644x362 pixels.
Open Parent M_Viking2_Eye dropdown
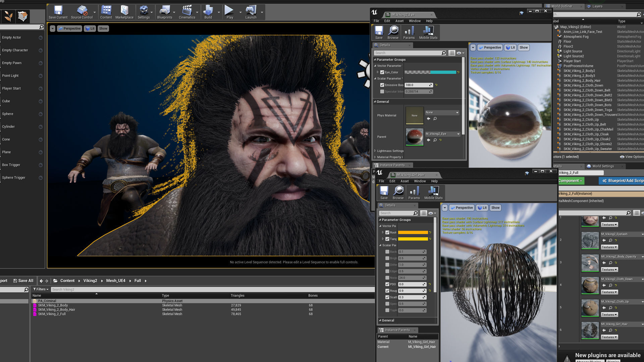point(443,134)
